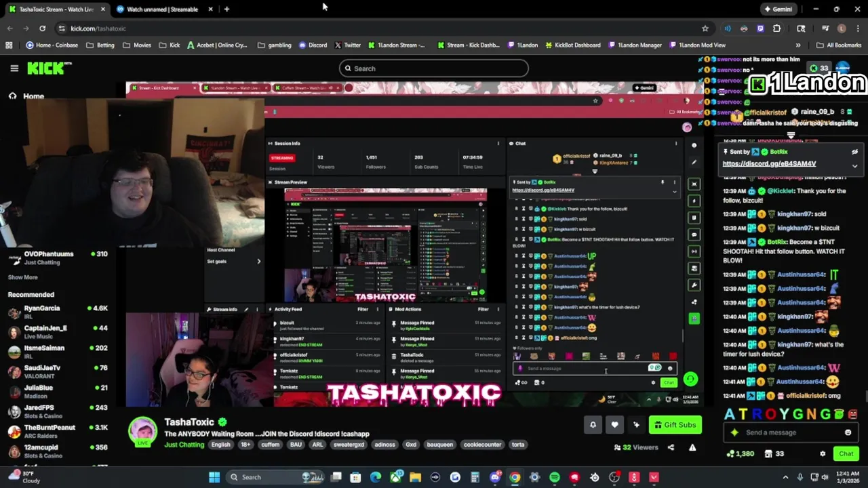
Task: Click the weather widget 30°F Cloudy
Action: [24, 477]
